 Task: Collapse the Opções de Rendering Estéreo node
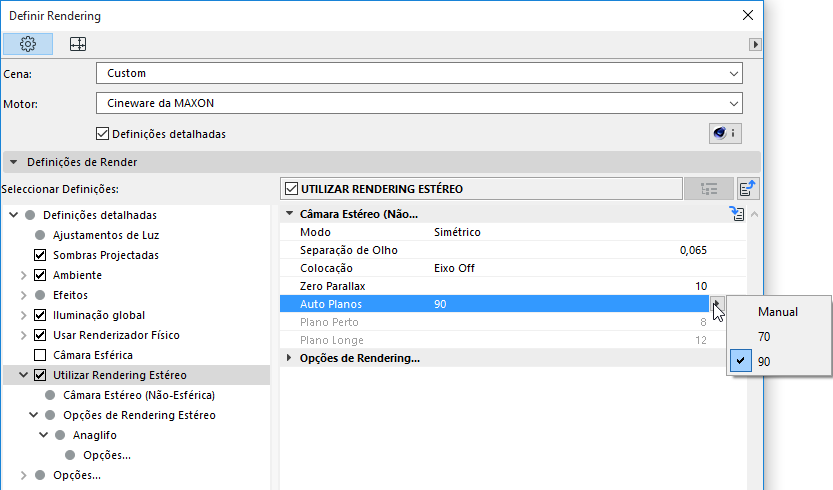(x=33, y=415)
